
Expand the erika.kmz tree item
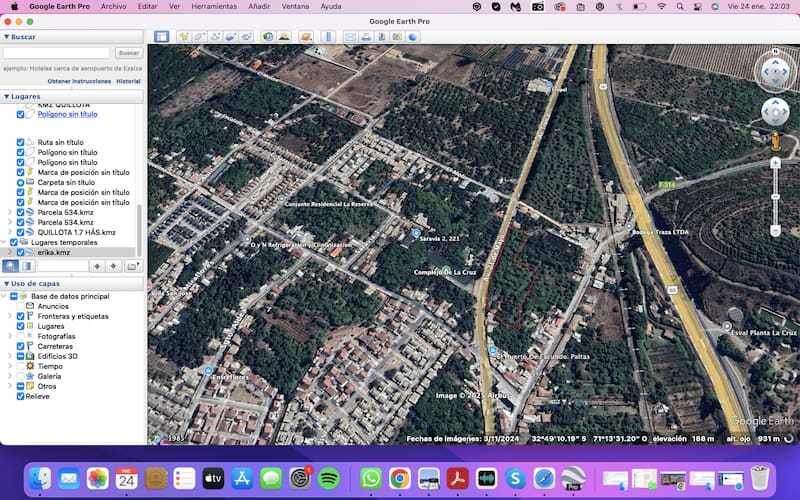10,253
